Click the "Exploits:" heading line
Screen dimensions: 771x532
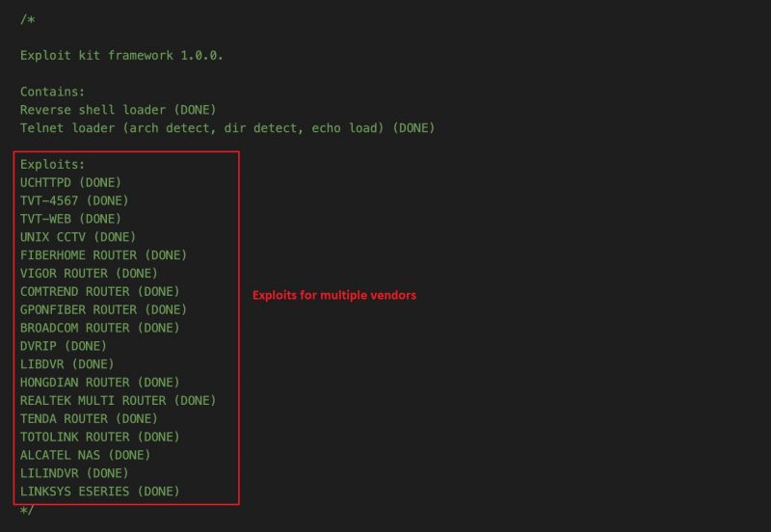52,165
